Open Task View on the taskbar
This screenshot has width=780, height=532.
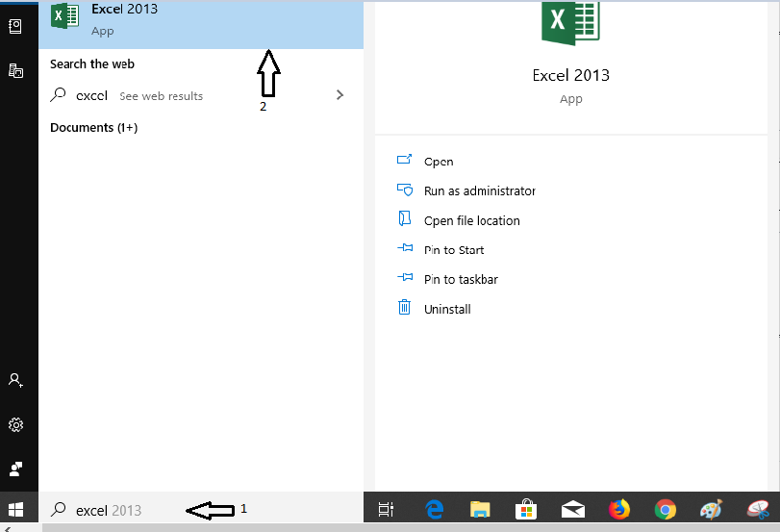386,509
